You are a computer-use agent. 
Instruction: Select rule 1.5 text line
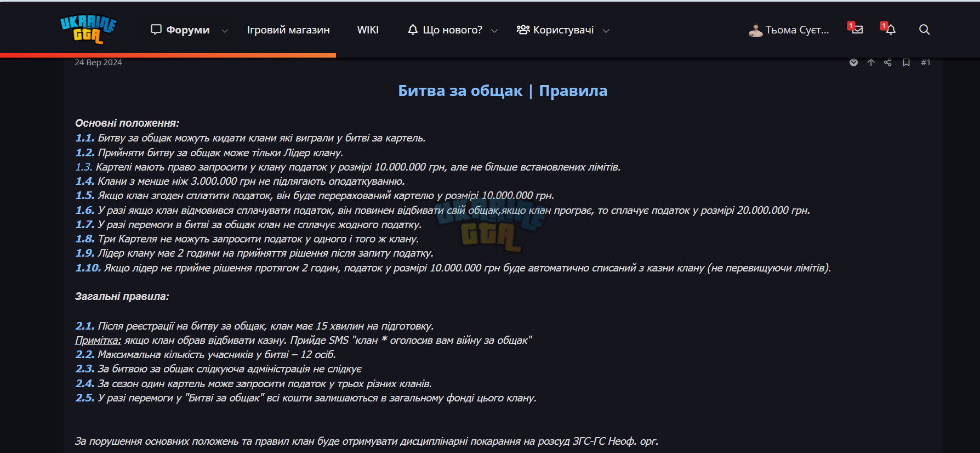315,196
